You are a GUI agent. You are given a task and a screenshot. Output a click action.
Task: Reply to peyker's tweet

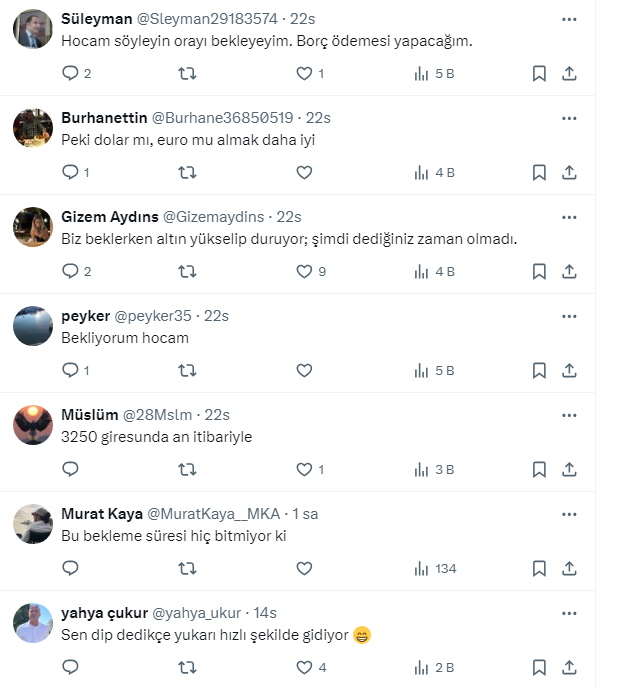tap(70, 370)
